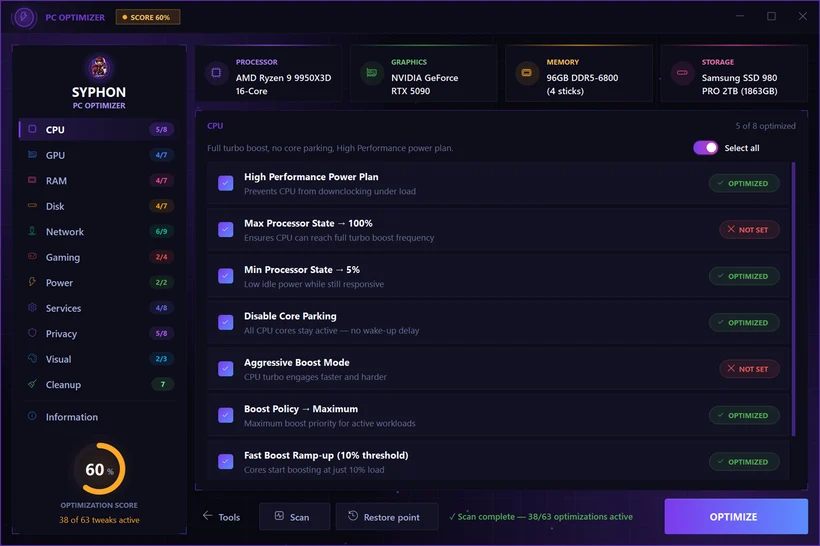Click 'Scan complete — 38/63 optimizations active' status

[541, 517]
